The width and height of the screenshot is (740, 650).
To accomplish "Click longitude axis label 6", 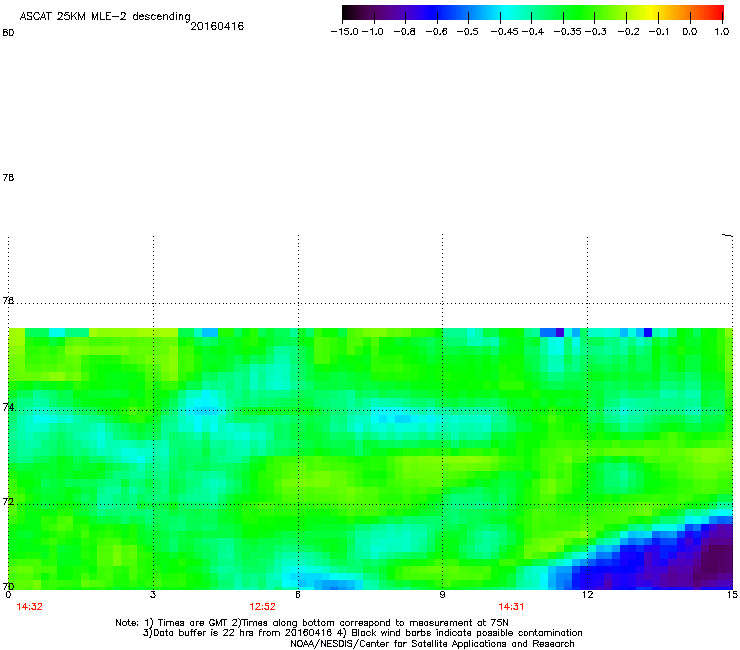I will tap(298, 595).
